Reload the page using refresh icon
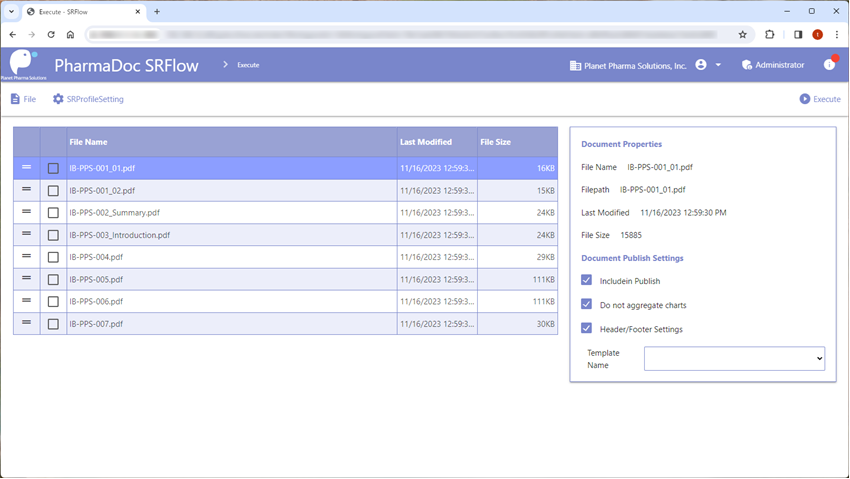Image resolution: width=850 pixels, height=479 pixels. pyautogui.click(x=51, y=35)
